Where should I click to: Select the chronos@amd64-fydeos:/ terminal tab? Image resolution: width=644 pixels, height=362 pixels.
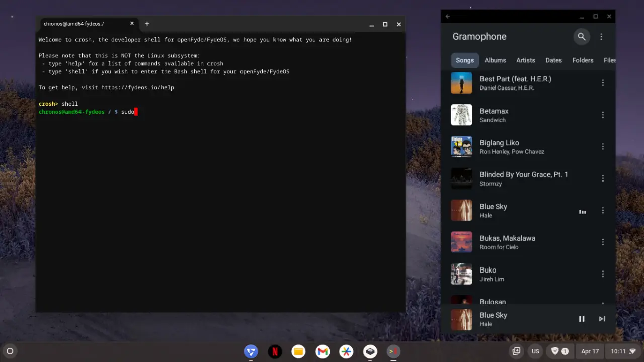coord(88,24)
